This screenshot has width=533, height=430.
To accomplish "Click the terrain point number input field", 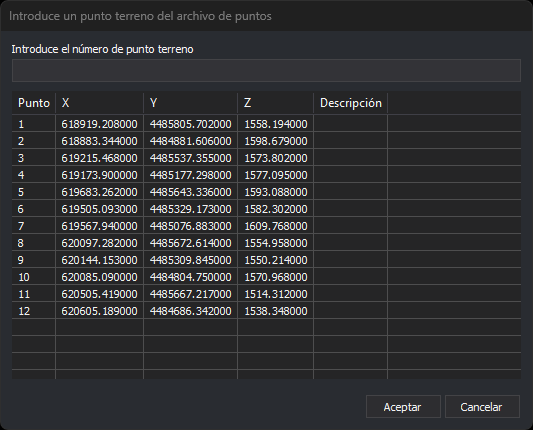I will point(266,70).
